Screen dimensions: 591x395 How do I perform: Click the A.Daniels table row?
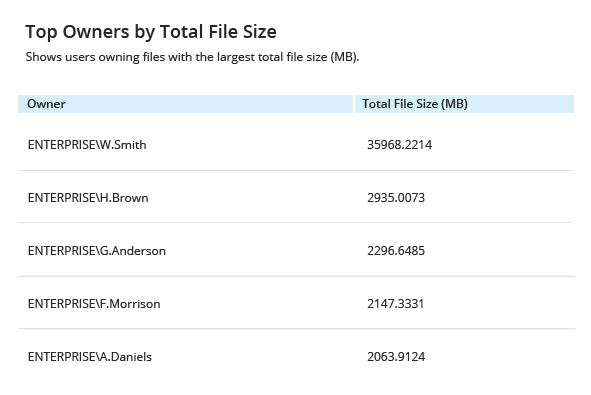(x=296, y=357)
